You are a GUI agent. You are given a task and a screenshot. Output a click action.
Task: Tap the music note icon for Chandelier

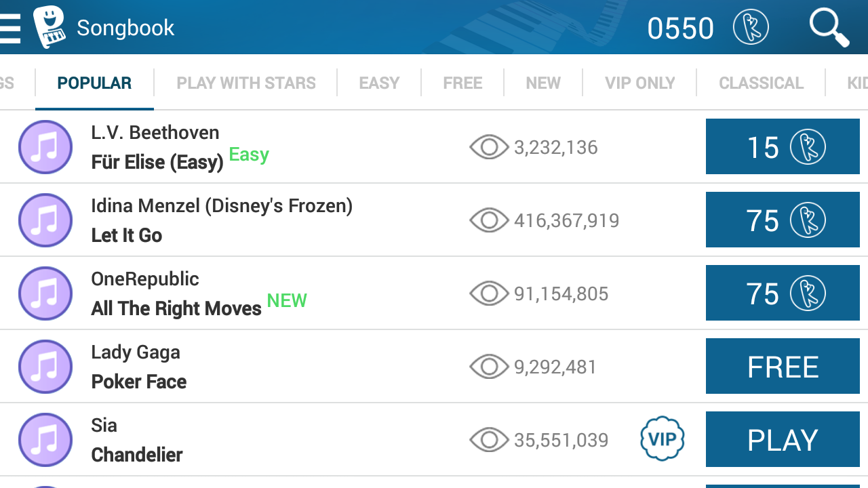(45, 440)
